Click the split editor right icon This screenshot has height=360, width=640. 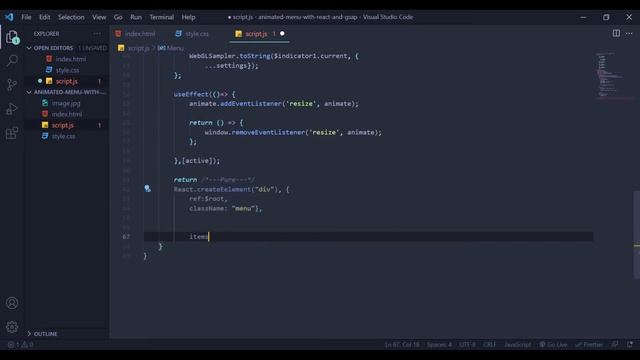pos(616,33)
